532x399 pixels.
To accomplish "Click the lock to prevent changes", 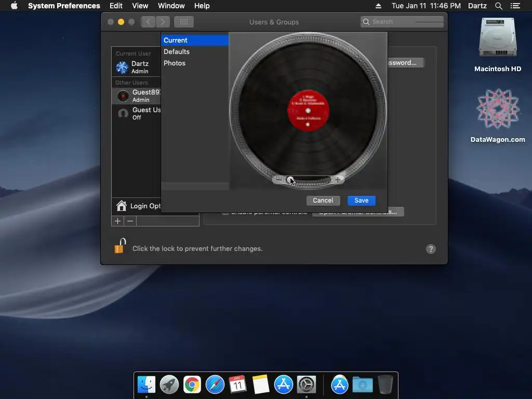I will (120, 246).
